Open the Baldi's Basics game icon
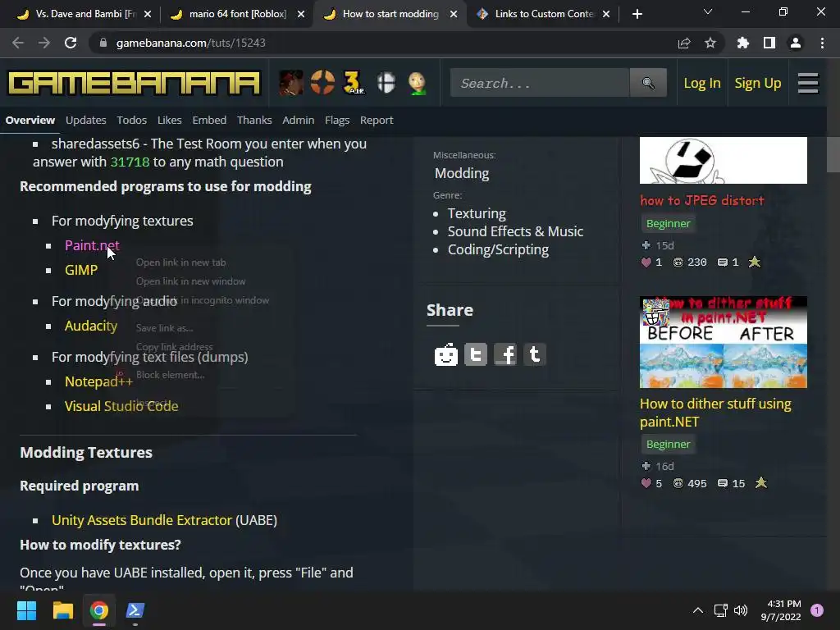Screen dimensions: 840x630 pyautogui.click(x=418, y=83)
